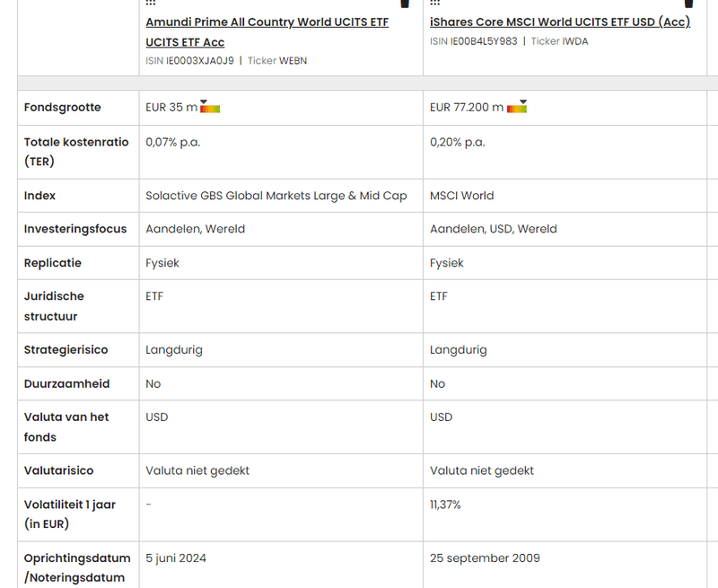Click the Solactive GBS Global Markets index value
This screenshot has height=588, width=718.
click(276, 196)
